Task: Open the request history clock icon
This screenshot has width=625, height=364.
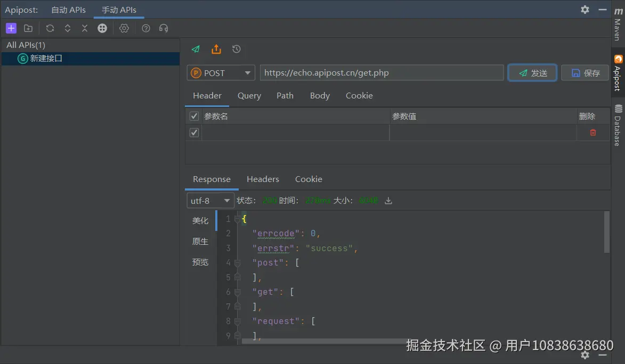Action: pyautogui.click(x=237, y=49)
